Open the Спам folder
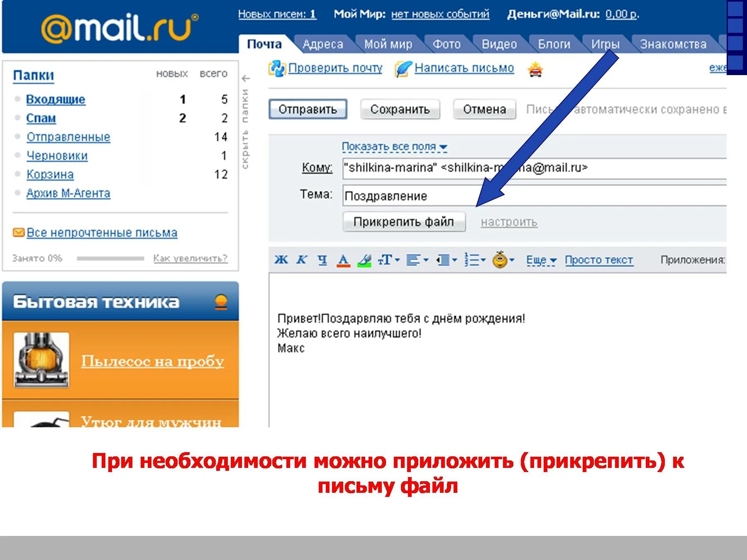The image size is (747, 560). point(41,118)
